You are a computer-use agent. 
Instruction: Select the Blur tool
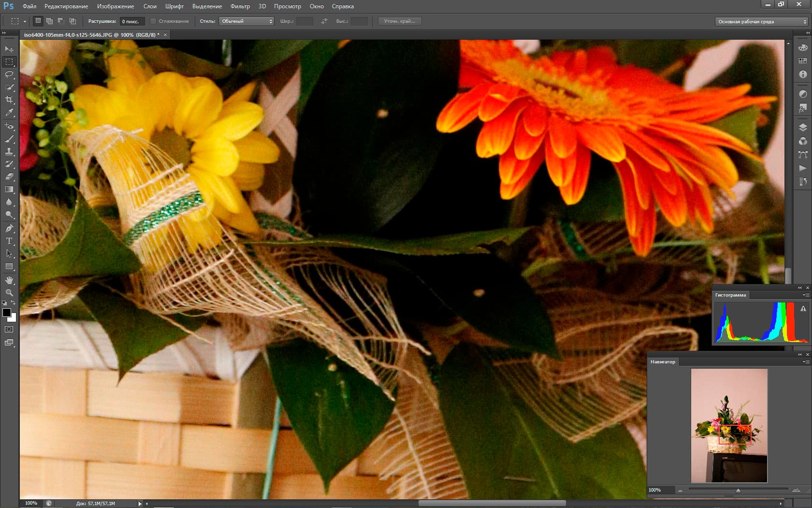click(9, 202)
